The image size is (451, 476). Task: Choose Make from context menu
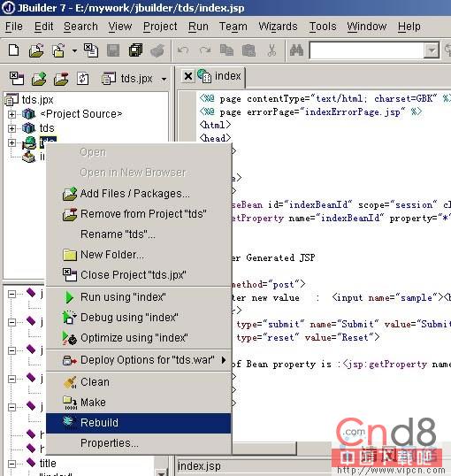[139, 403]
